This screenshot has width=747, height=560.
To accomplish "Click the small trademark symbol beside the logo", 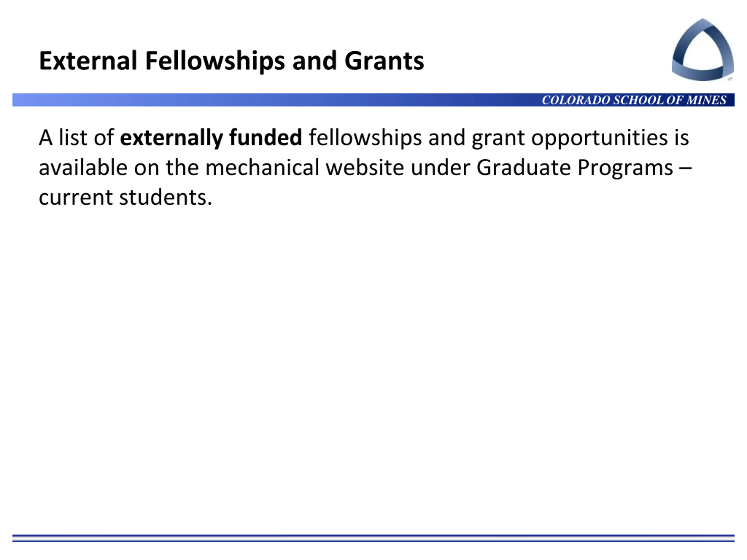I will (x=730, y=79).
